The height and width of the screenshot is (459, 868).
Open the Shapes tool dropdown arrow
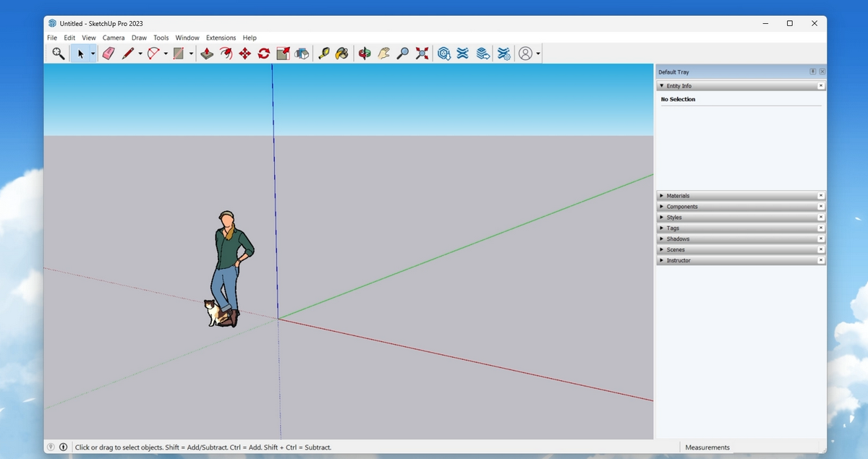coord(191,53)
